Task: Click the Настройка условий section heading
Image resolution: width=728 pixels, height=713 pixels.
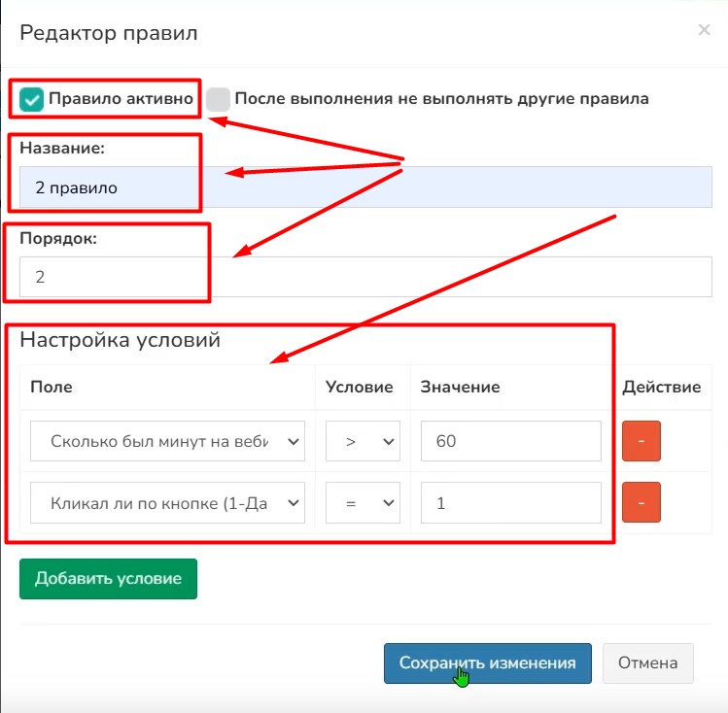Action: 120,341
